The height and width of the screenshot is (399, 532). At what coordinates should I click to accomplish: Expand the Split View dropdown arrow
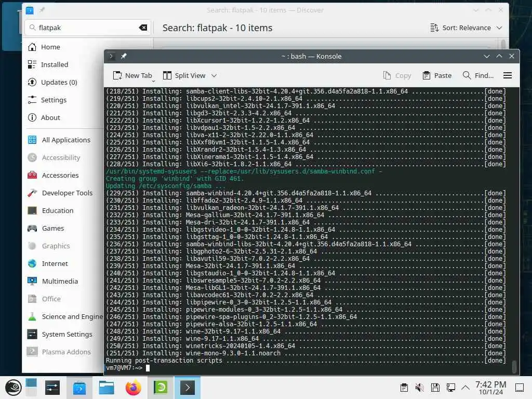214,75
